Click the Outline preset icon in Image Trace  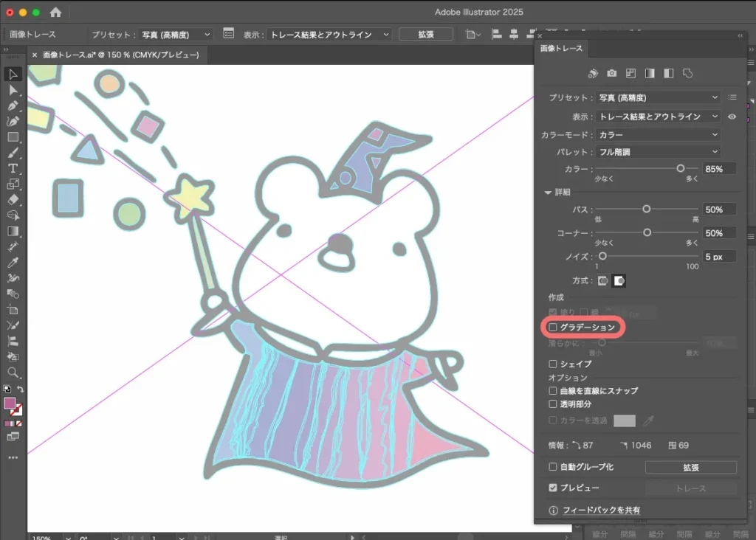point(687,74)
